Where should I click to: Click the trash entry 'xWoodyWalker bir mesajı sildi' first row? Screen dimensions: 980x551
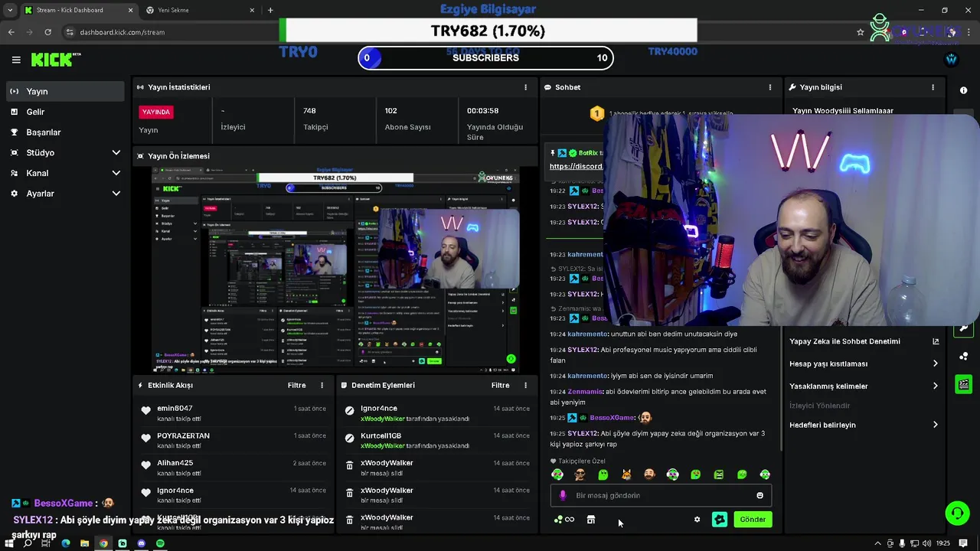(437, 468)
